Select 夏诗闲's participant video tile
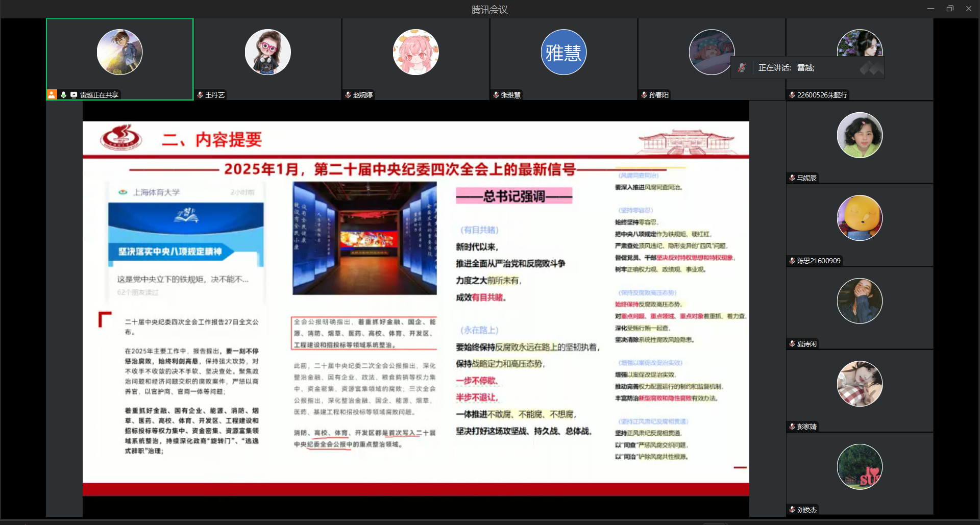 point(860,308)
